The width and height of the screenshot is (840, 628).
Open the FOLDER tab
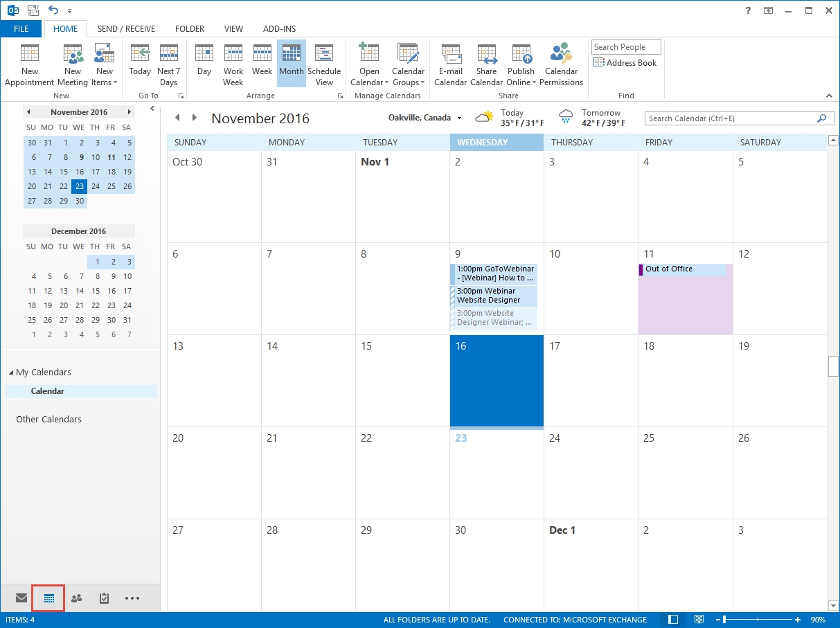[190, 29]
